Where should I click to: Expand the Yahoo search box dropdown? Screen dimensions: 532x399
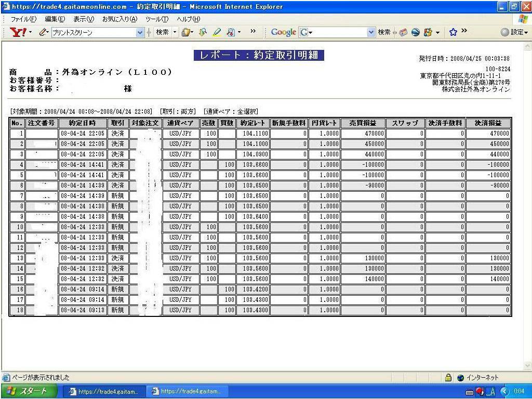[140, 32]
